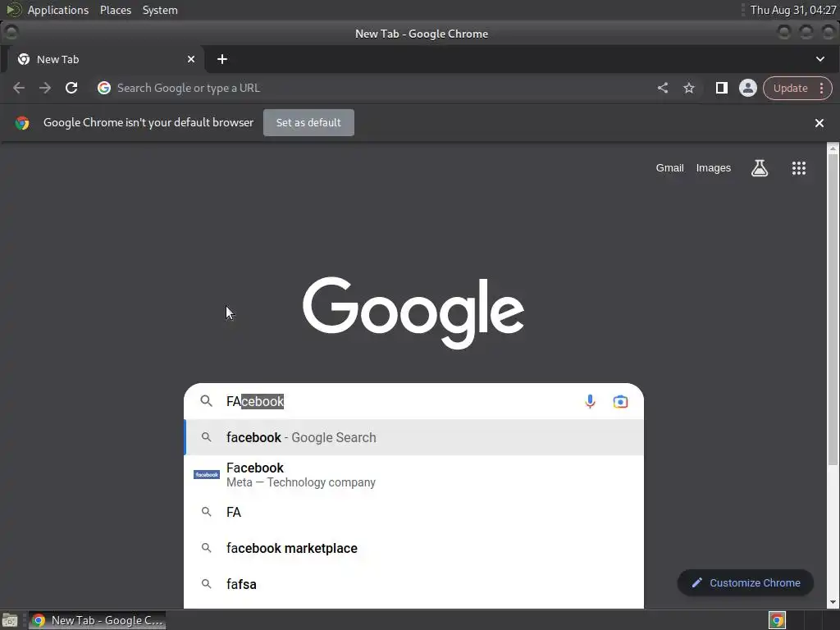This screenshot has height=630, width=840.
Task: Choose Facebook Meta Technology company suggestion
Action: click(x=414, y=475)
